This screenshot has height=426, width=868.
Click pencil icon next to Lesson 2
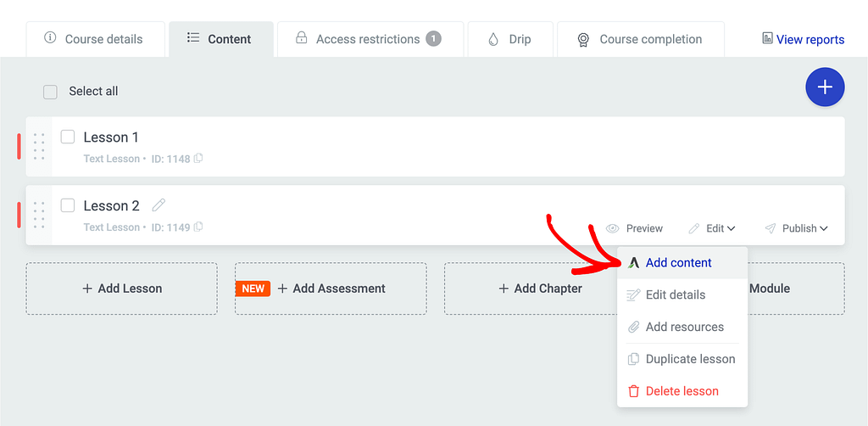159,205
